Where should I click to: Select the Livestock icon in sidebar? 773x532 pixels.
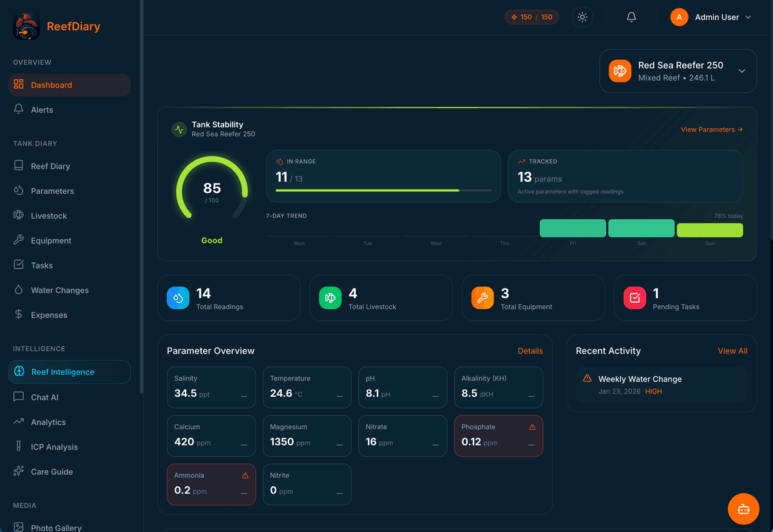pyautogui.click(x=20, y=215)
